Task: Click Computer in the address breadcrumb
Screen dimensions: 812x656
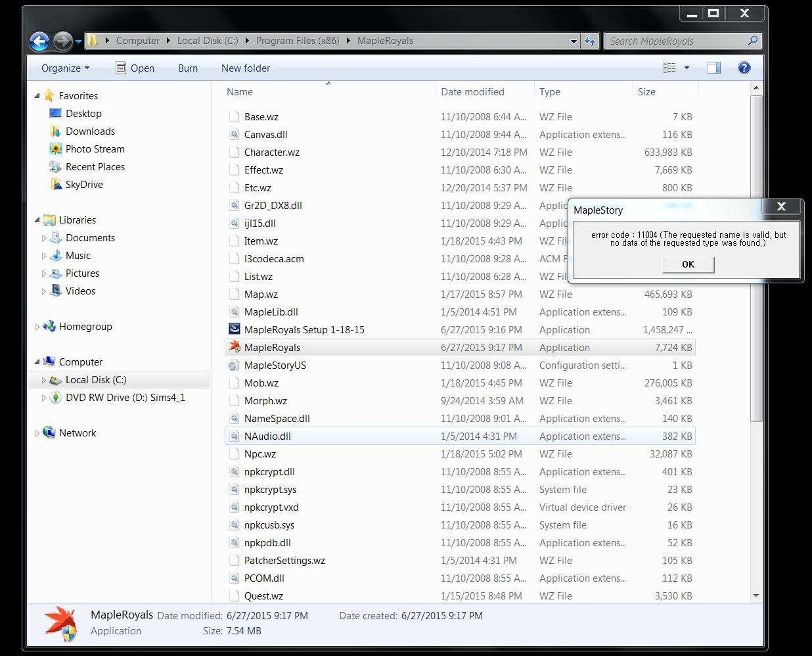Action: pos(138,41)
